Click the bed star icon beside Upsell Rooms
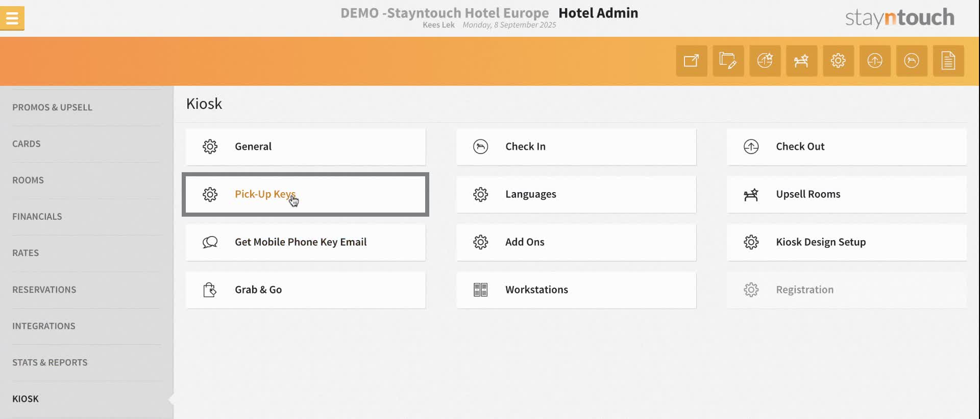The image size is (980, 419). click(x=751, y=194)
